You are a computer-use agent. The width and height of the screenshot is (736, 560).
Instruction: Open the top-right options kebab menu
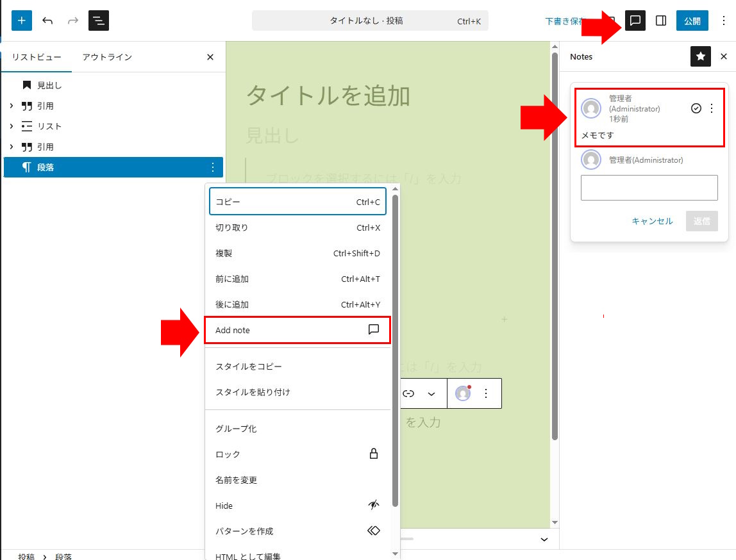pos(724,21)
